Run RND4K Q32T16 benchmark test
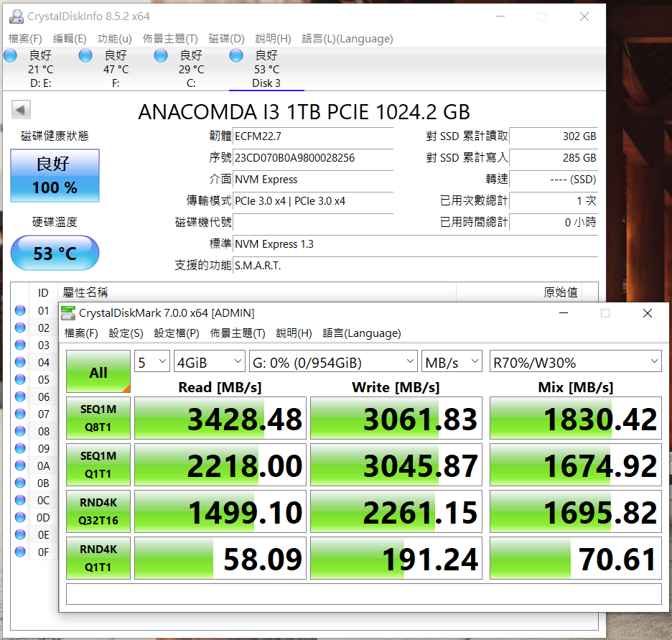This screenshot has height=640, width=672. pos(98,511)
